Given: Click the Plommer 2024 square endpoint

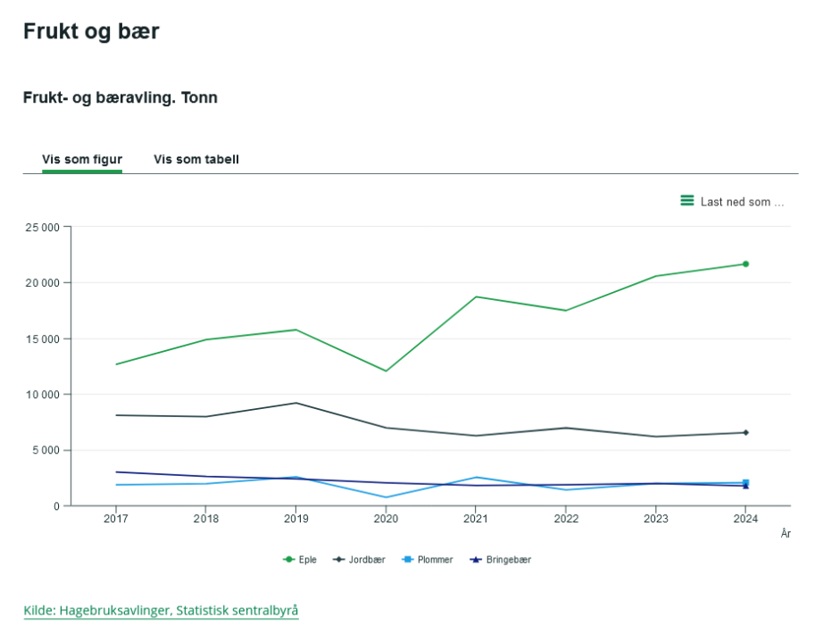Looking at the screenshot, I should [x=745, y=482].
